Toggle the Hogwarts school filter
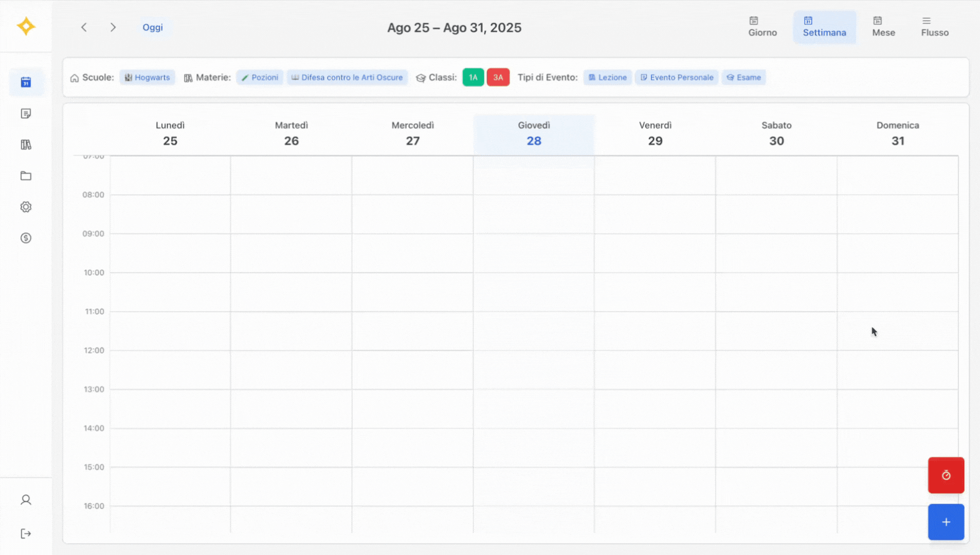 pos(147,78)
